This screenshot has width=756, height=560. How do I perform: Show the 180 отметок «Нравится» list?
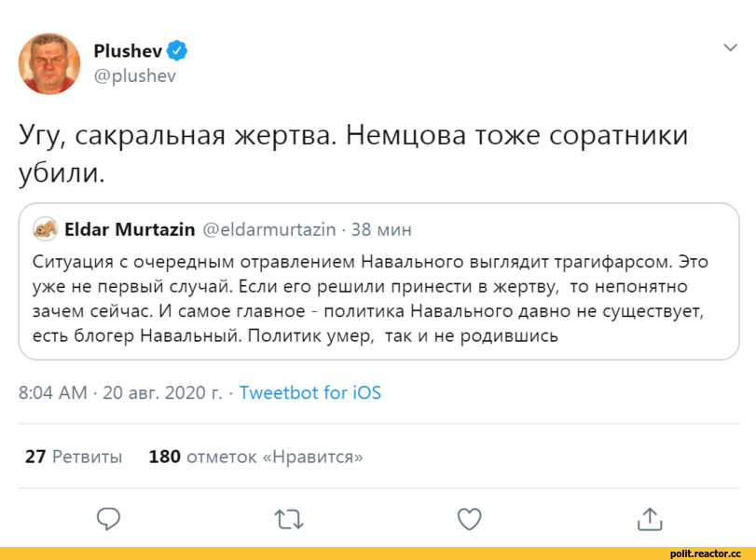[x=255, y=457]
